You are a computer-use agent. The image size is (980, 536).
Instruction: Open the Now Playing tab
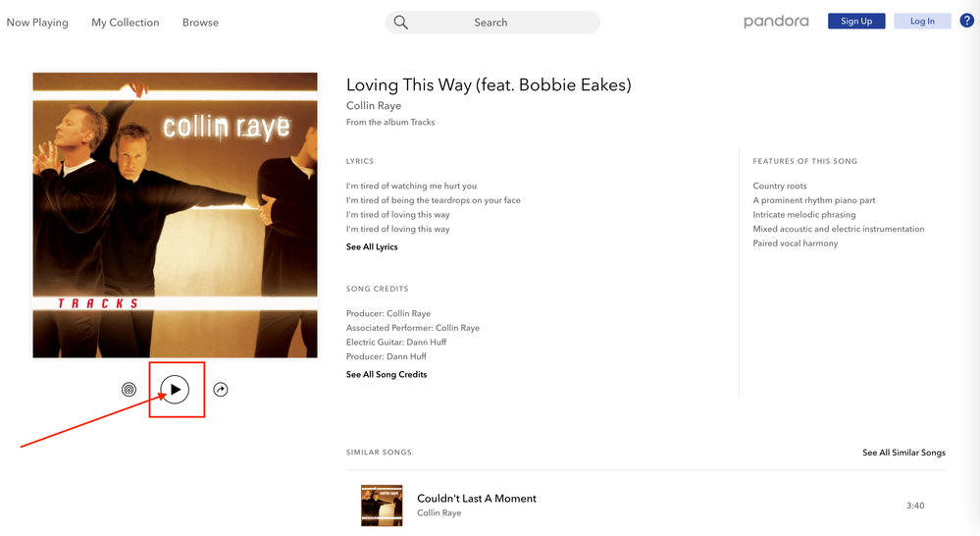[x=37, y=23]
